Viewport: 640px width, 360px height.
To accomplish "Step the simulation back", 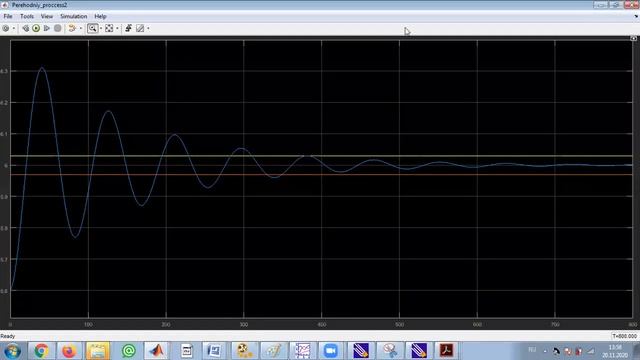I will tap(25, 28).
